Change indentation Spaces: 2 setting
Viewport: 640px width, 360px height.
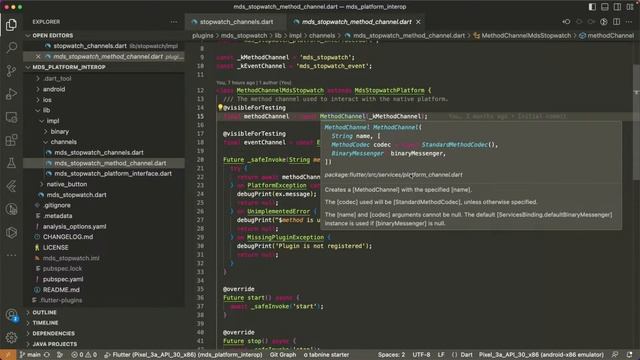pos(391,355)
